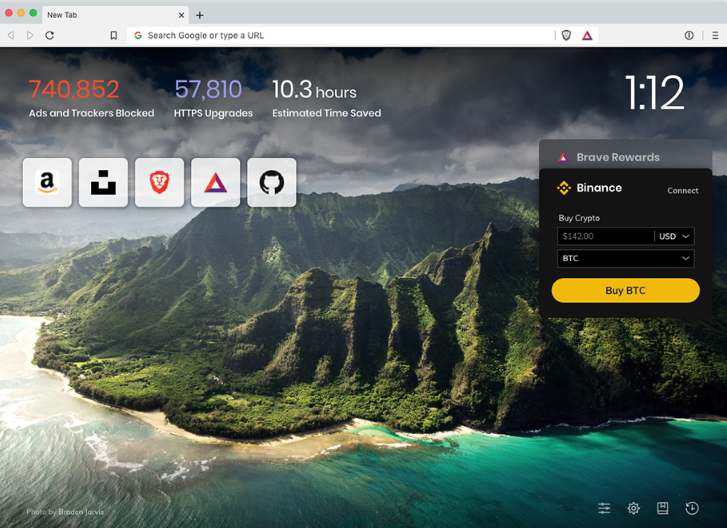Open the GitHub top site tile
Image resolution: width=727 pixels, height=528 pixels.
tap(271, 182)
